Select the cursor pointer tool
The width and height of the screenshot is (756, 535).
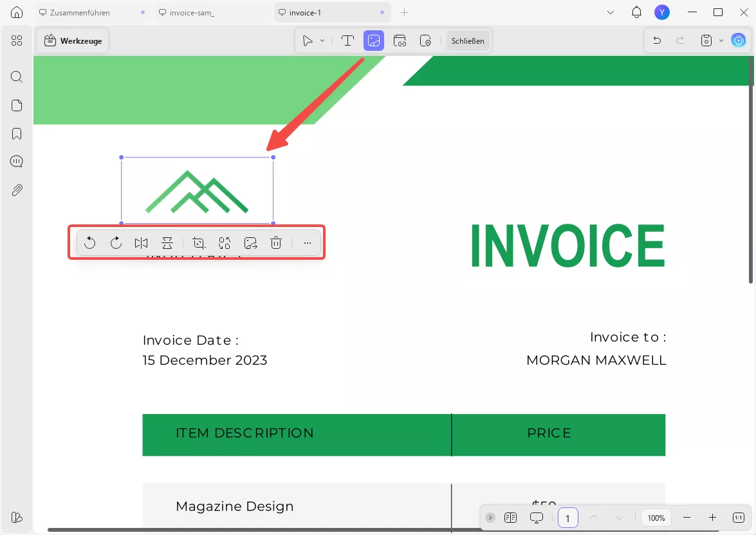point(308,41)
